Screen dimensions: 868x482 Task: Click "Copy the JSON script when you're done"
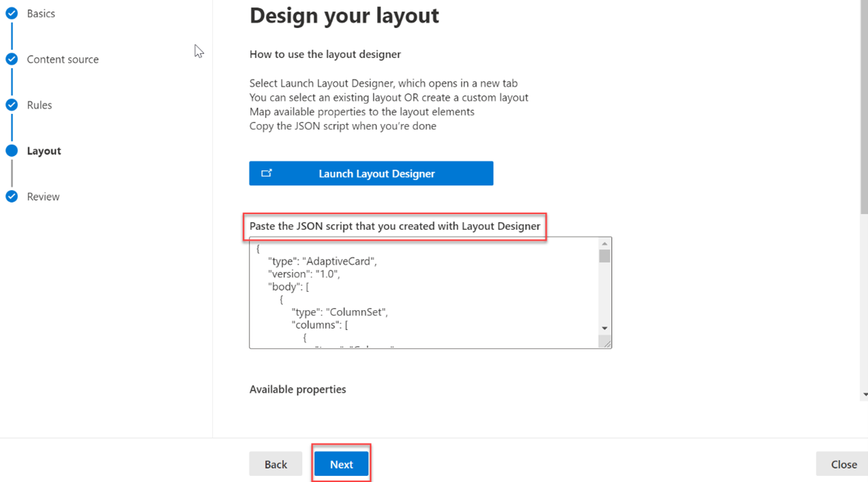pyautogui.click(x=343, y=126)
